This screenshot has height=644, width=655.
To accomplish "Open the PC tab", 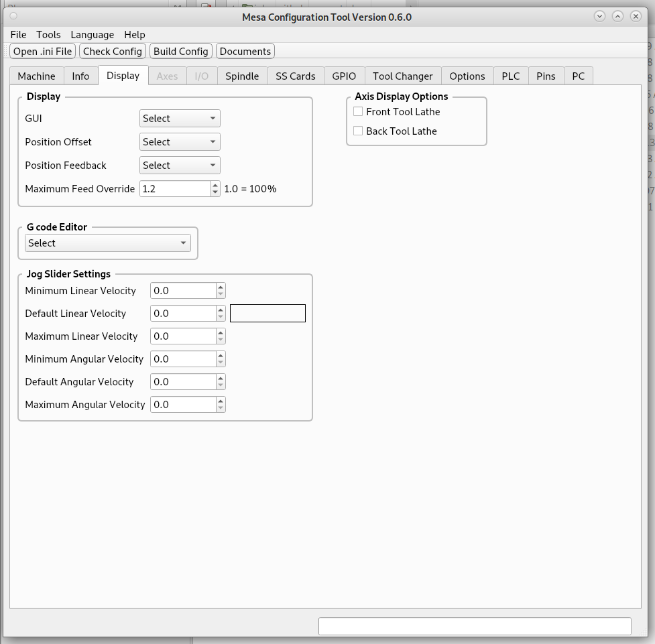I will (x=579, y=76).
